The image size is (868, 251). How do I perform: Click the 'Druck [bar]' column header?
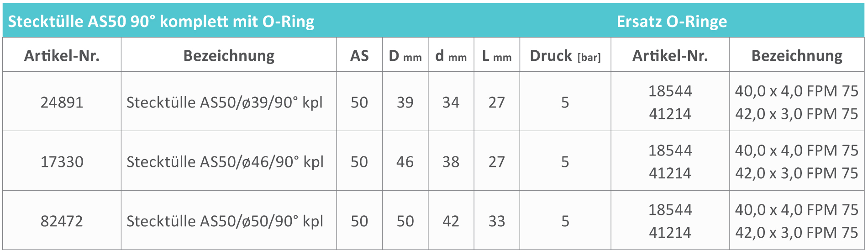[565, 56]
